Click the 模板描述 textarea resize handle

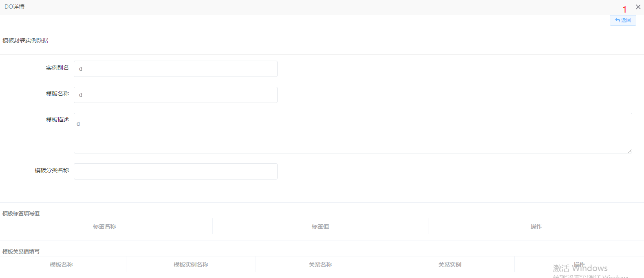pyautogui.click(x=629, y=151)
